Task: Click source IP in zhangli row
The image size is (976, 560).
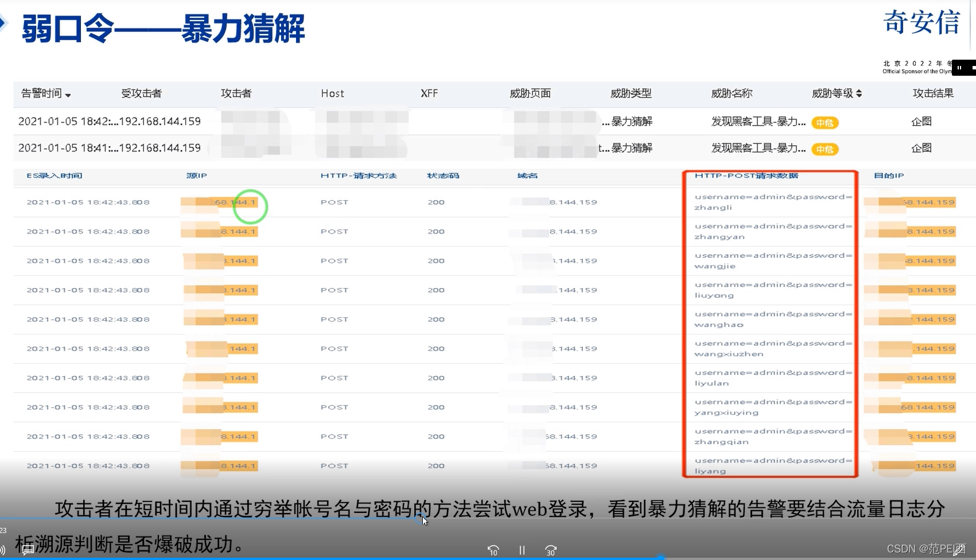Action: pyautogui.click(x=219, y=202)
